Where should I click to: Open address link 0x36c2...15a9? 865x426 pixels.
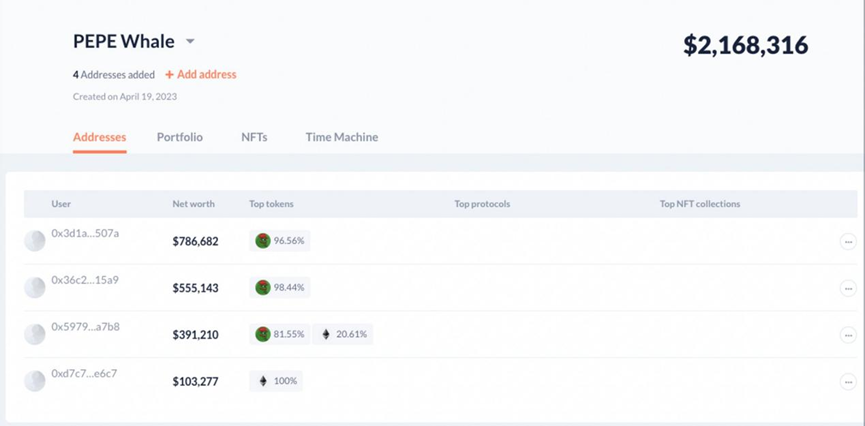pos(85,280)
